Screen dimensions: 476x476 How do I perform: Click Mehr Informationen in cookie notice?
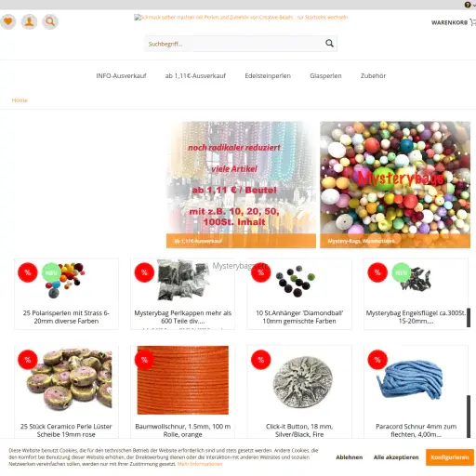point(200,464)
